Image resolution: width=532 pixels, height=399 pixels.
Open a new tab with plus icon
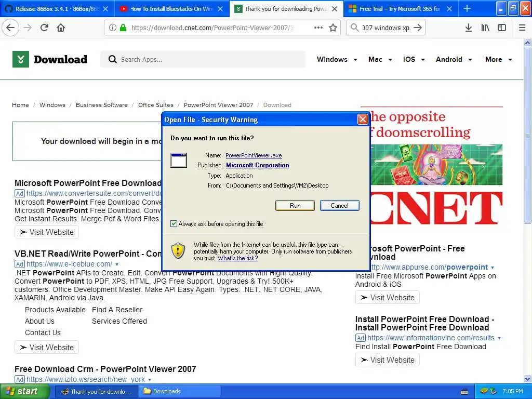point(467,8)
